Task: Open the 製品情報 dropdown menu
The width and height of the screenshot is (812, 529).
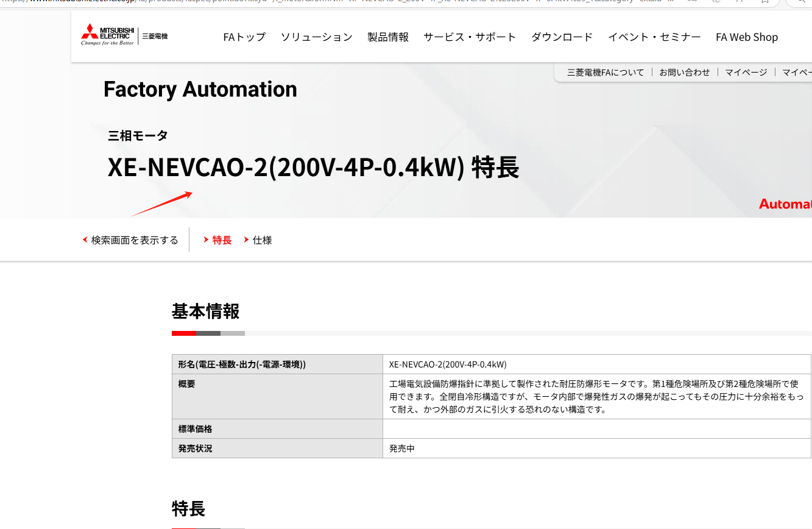Action: tap(388, 37)
